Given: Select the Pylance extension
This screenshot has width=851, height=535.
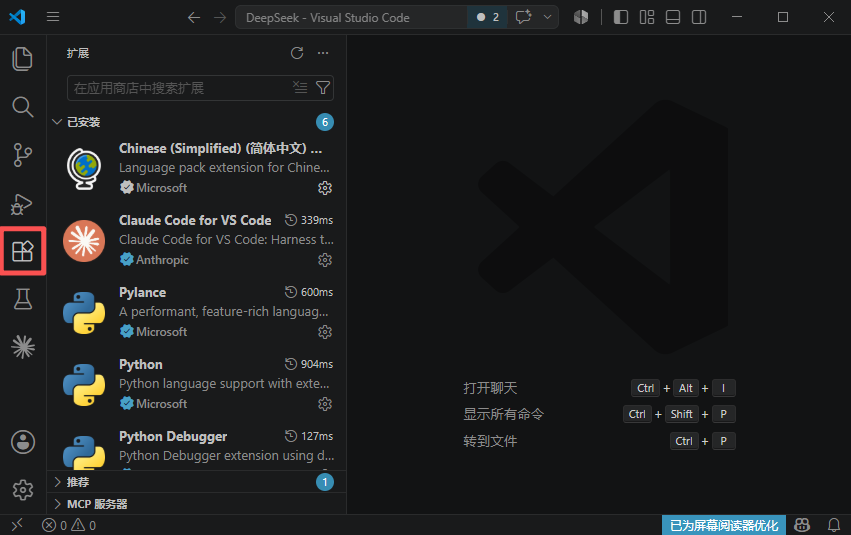Looking at the screenshot, I should coord(196,312).
